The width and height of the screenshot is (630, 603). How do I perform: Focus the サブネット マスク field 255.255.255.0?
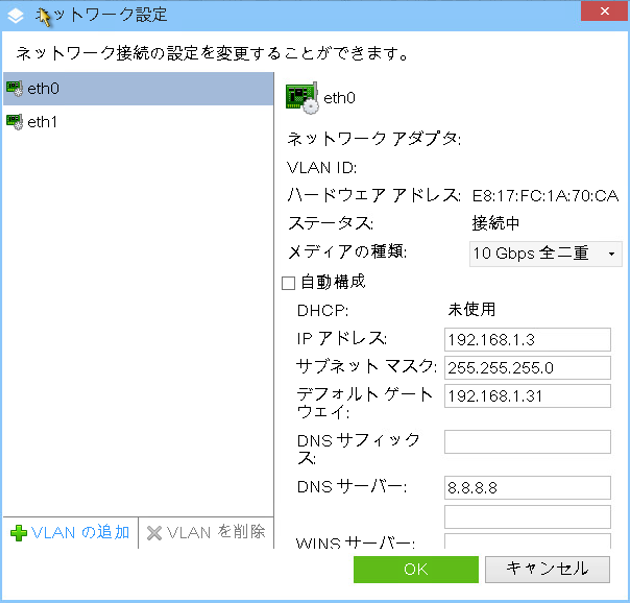(x=527, y=368)
